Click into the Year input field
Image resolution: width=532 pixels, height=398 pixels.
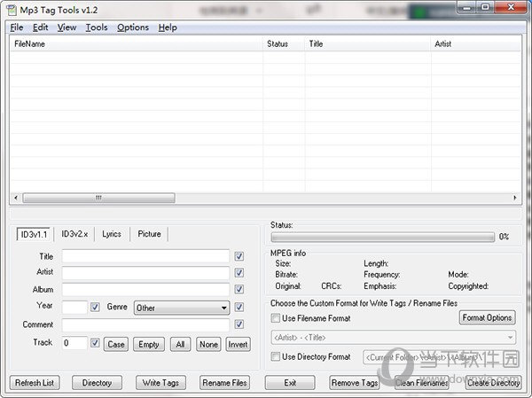(74, 307)
